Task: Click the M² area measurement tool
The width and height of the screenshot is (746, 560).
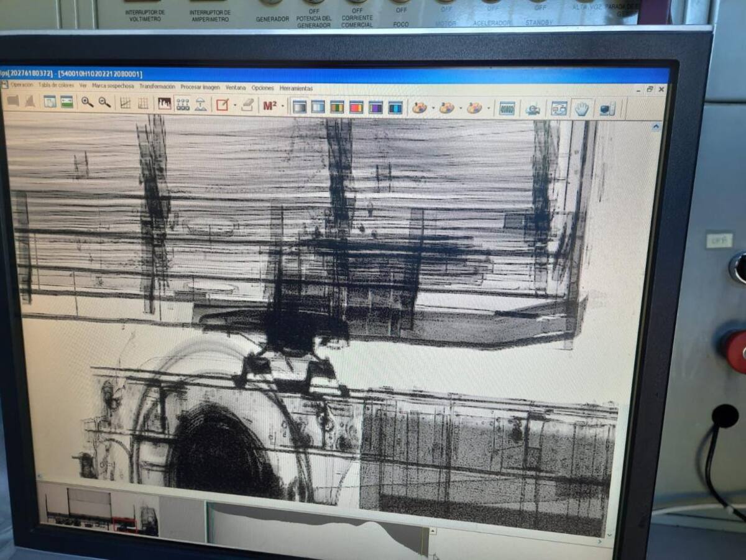Action: (x=269, y=106)
